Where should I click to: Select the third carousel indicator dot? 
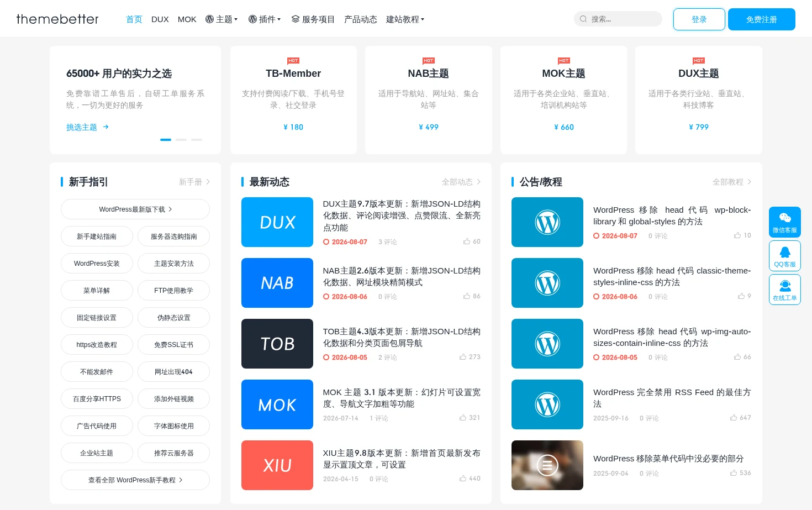[x=197, y=140]
